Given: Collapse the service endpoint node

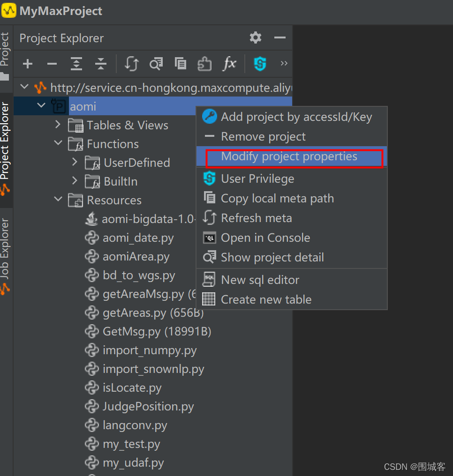Looking at the screenshot, I should [x=24, y=87].
